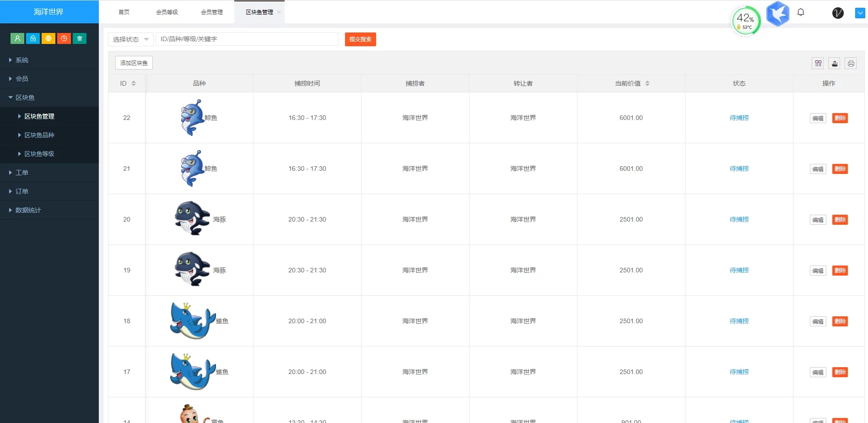Switch to the 会员等级 tab
868x423 pixels.
pos(167,12)
